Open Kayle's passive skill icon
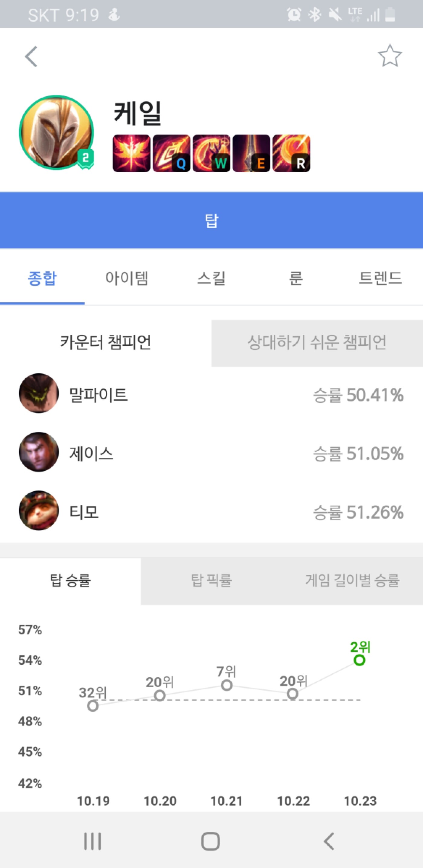Image resolution: width=423 pixels, height=868 pixels. pyautogui.click(x=131, y=153)
